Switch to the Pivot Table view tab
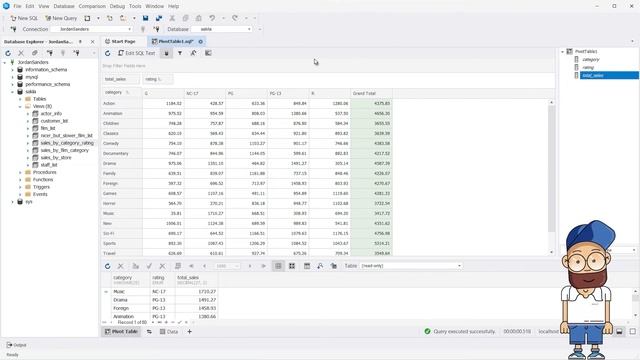640x360 pixels. pos(121,332)
